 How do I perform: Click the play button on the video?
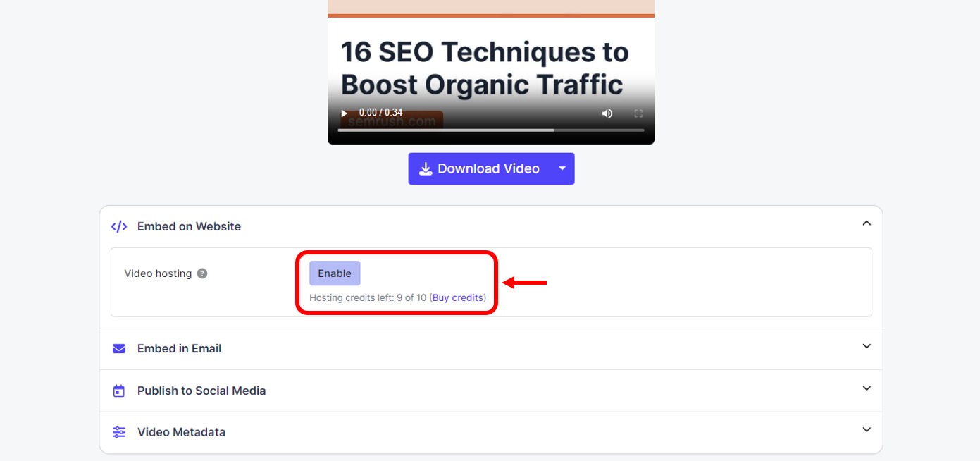(343, 113)
